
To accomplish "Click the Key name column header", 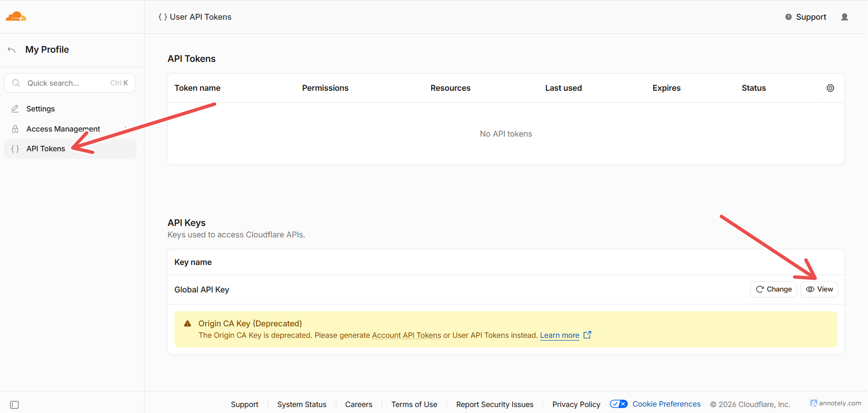I will 193,262.
